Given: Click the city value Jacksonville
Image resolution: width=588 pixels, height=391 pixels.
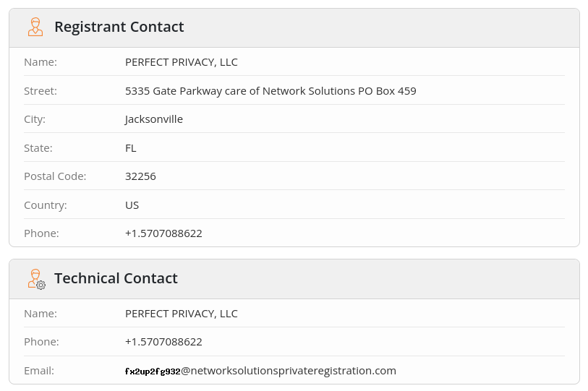Looking at the screenshot, I should 153,119.
